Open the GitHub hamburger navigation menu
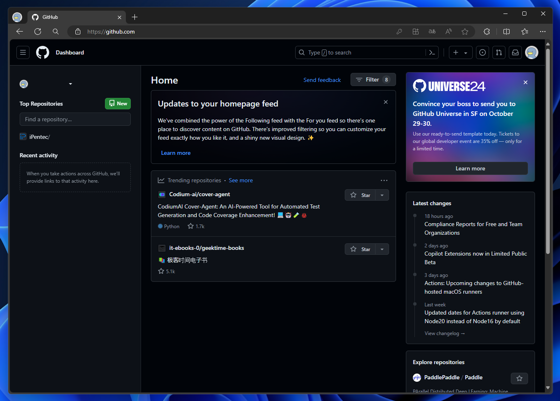The image size is (560, 401). [x=23, y=52]
